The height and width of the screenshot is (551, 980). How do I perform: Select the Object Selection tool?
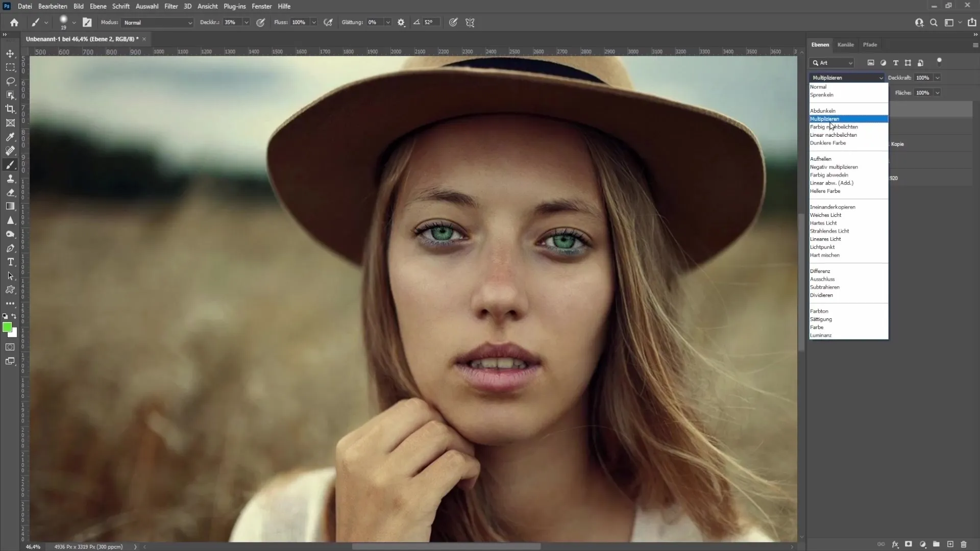[10, 95]
